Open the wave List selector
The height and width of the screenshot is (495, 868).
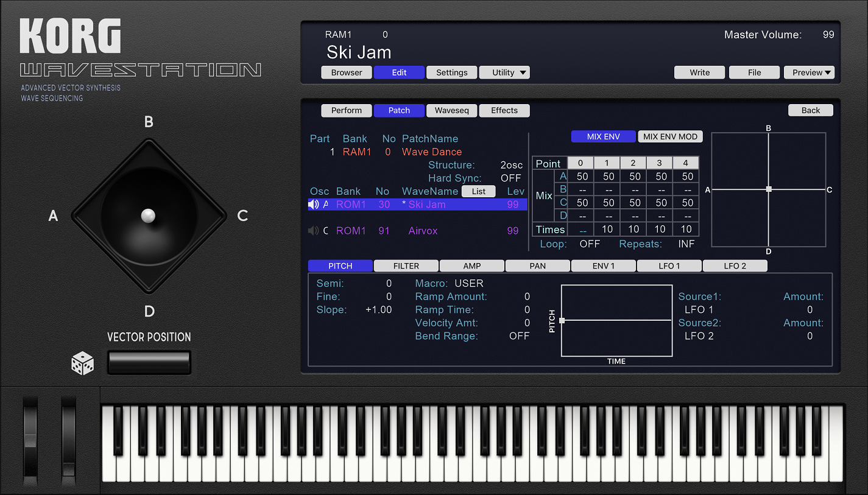click(x=478, y=191)
